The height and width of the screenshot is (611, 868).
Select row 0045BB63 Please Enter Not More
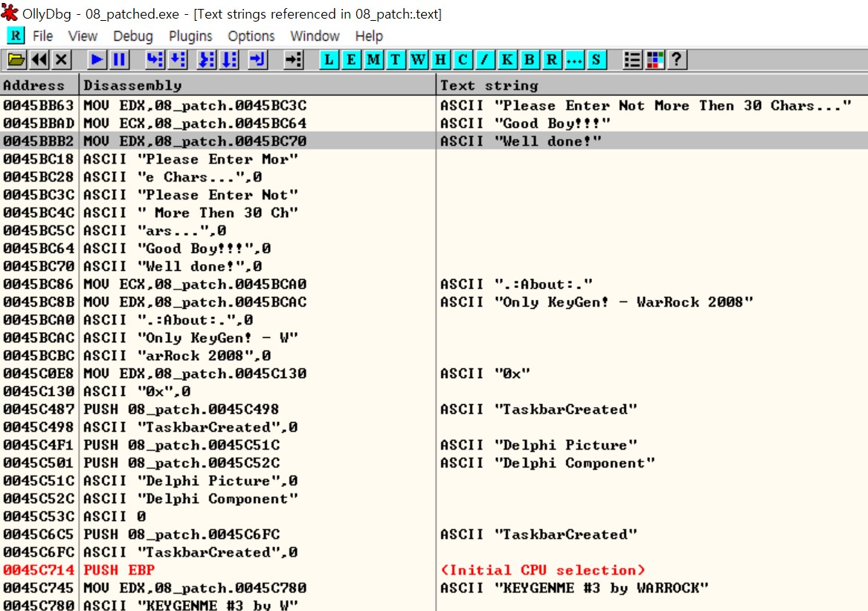pos(434,105)
